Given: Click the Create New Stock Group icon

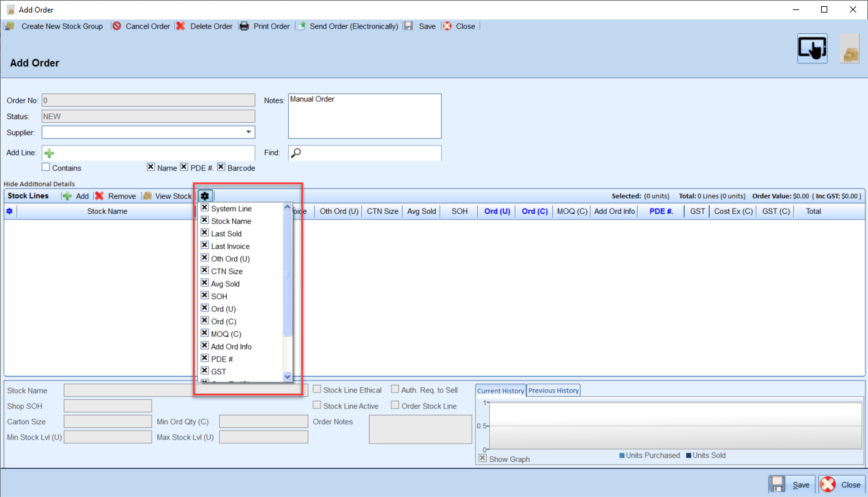Looking at the screenshot, I should 10,26.
